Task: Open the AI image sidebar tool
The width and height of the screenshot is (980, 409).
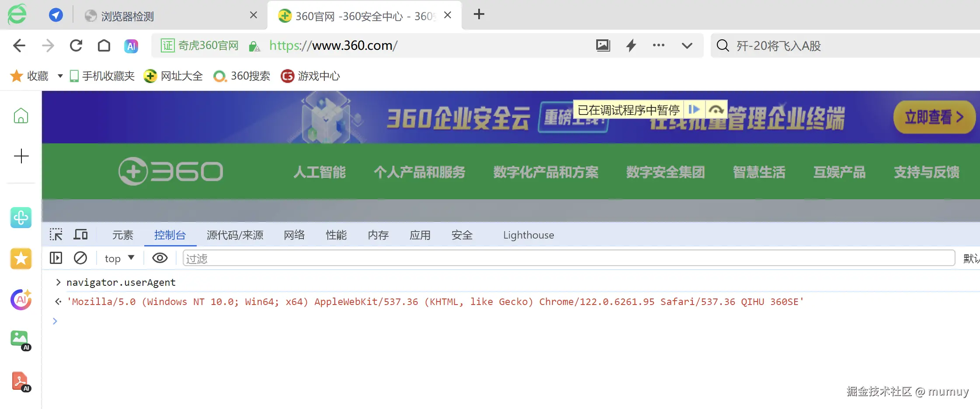Action: click(x=21, y=340)
